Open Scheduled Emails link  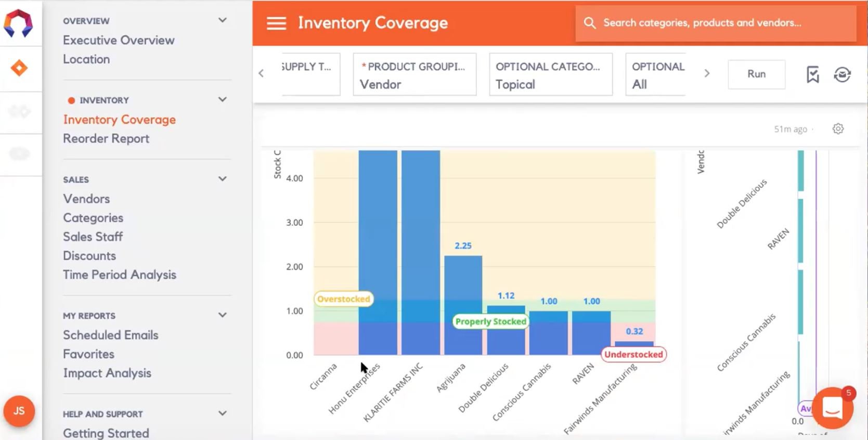111,335
